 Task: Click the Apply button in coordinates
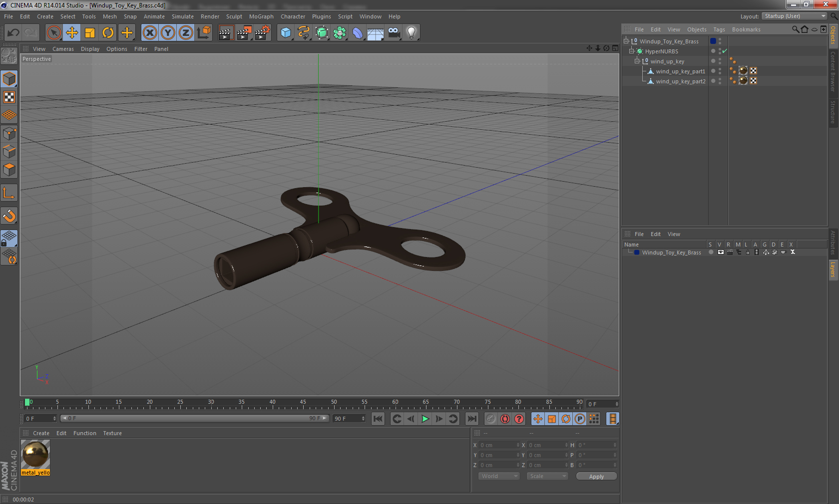click(596, 477)
